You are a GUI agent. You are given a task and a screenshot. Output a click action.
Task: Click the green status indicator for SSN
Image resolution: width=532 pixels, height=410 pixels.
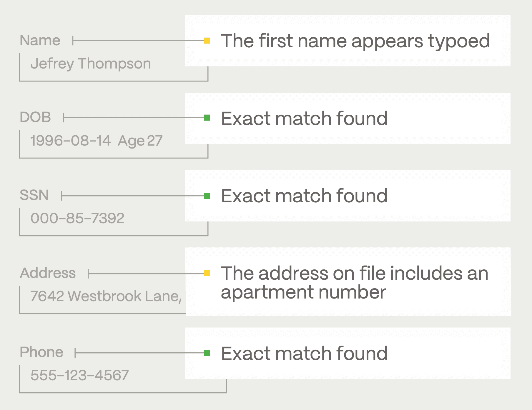[207, 196]
